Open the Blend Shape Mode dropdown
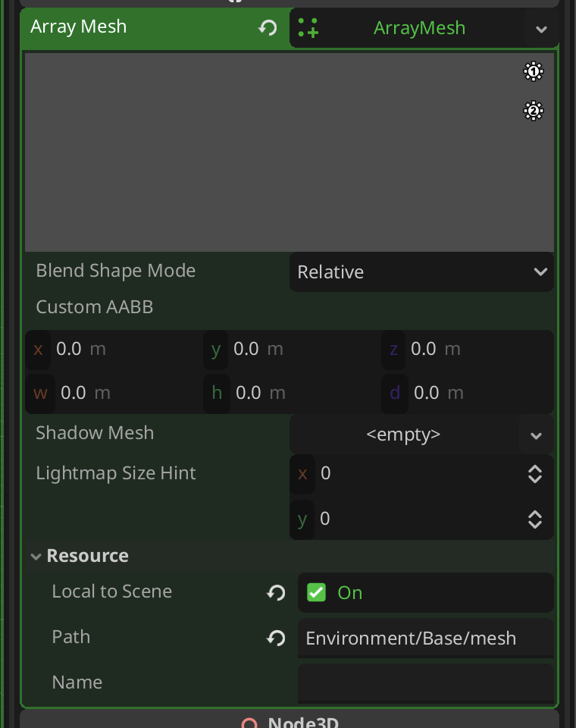 (x=421, y=272)
